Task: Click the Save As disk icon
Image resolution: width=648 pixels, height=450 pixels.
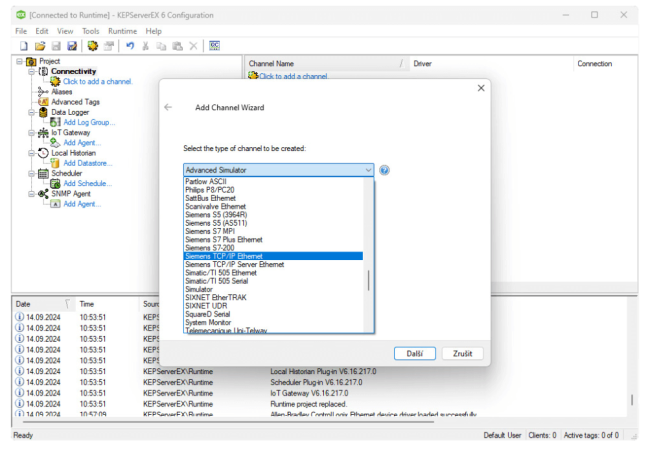Action: tap(72, 46)
